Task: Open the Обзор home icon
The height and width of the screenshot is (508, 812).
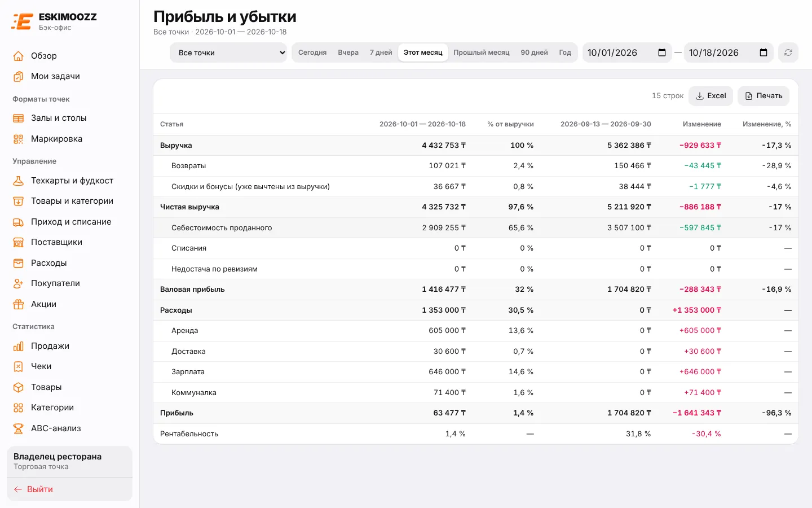Action: pos(19,56)
